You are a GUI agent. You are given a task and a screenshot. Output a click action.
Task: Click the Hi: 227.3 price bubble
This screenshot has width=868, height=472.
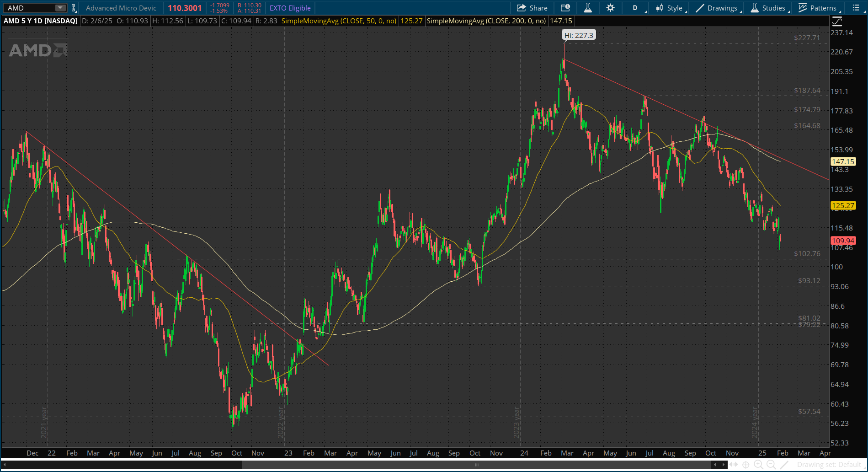click(579, 35)
